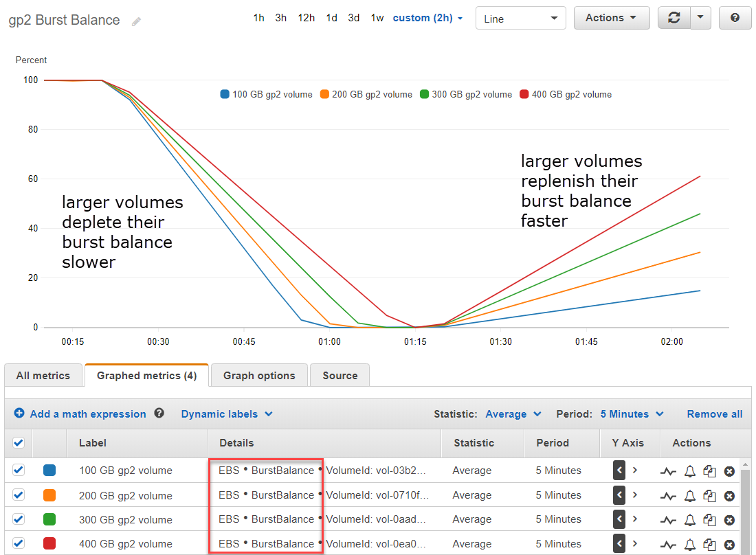Edit the gp2 Burst Balance title pencil icon
756x555 pixels.
point(137,21)
